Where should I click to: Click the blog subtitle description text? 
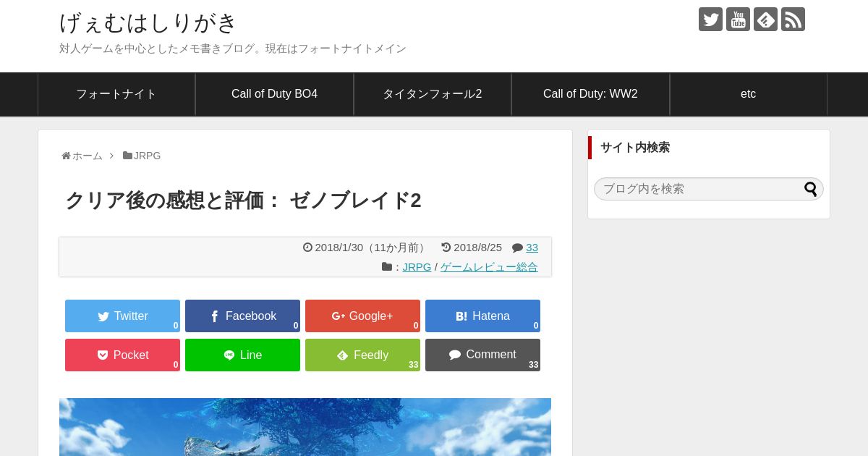233,48
